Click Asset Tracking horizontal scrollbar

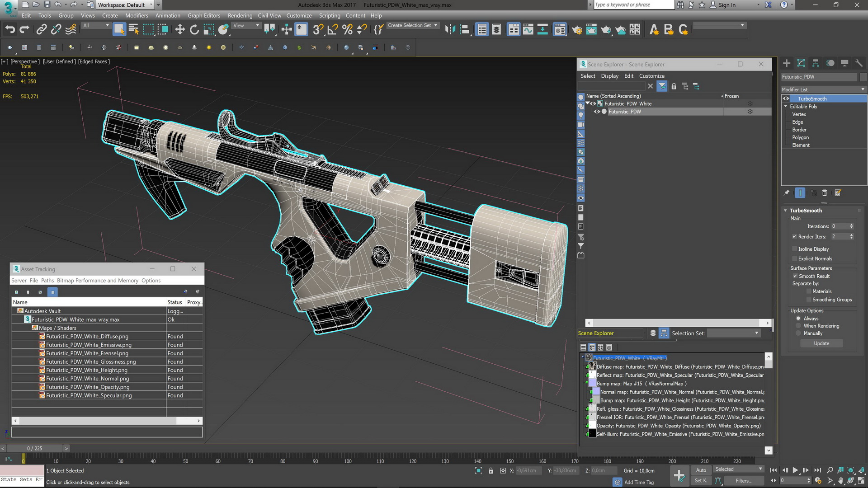[107, 421]
